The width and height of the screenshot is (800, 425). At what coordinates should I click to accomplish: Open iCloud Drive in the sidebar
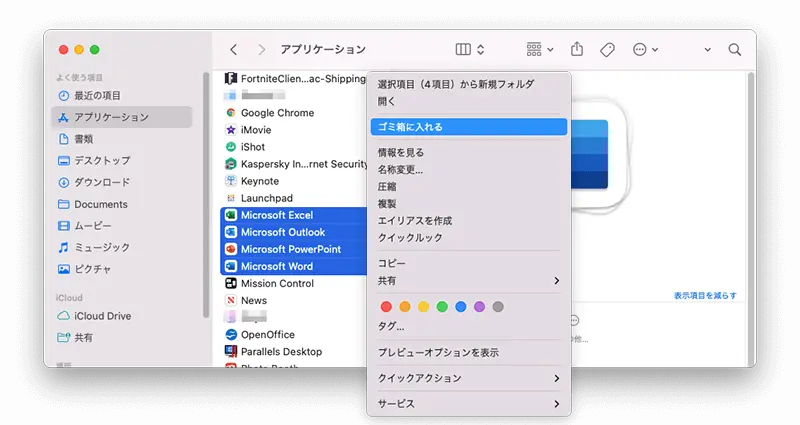point(121,316)
